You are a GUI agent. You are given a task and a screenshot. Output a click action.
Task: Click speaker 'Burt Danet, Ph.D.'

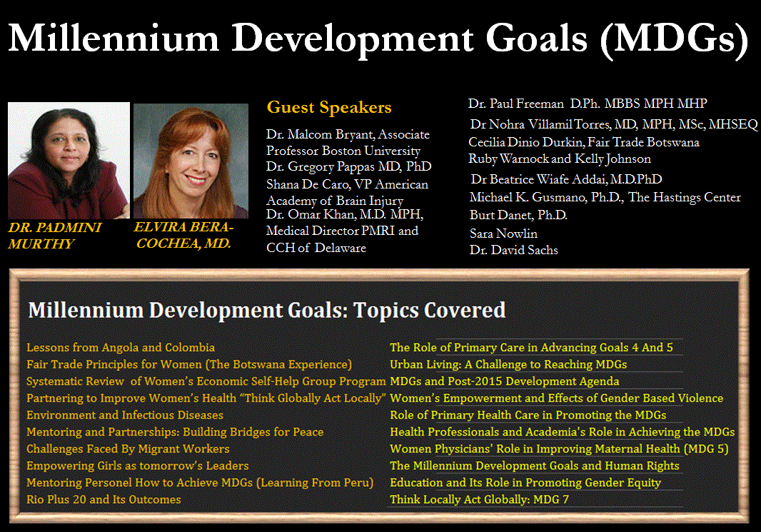[x=518, y=215]
